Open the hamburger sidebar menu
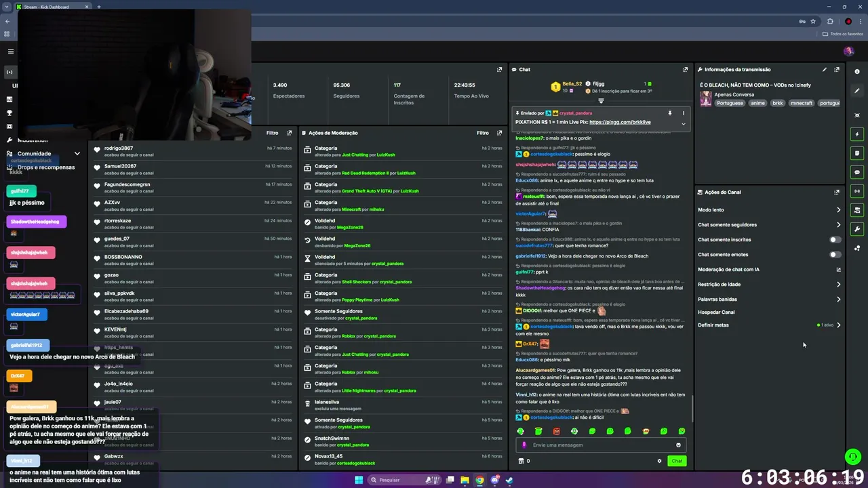Image resolution: width=868 pixels, height=488 pixels. tap(10, 52)
